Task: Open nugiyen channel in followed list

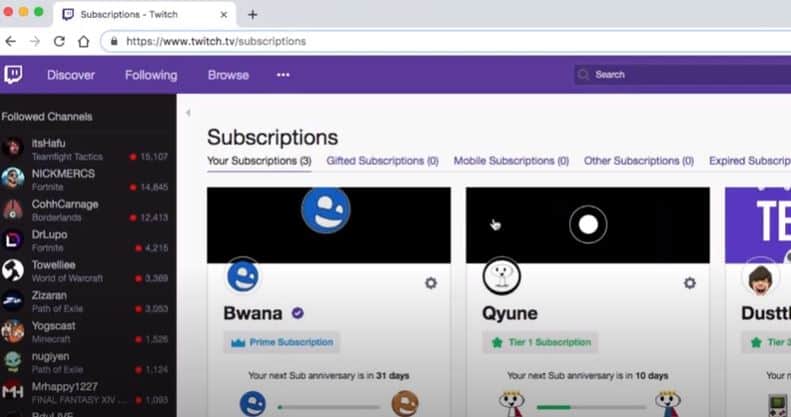Action: pyautogui.click(x=85, y=362)
